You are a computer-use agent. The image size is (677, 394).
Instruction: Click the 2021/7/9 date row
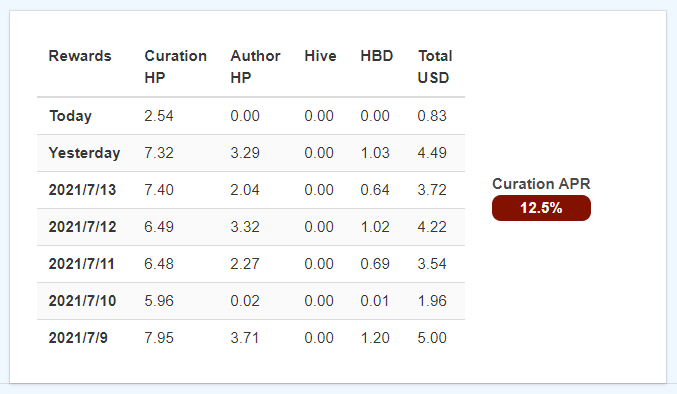click(x=251, y=338)
